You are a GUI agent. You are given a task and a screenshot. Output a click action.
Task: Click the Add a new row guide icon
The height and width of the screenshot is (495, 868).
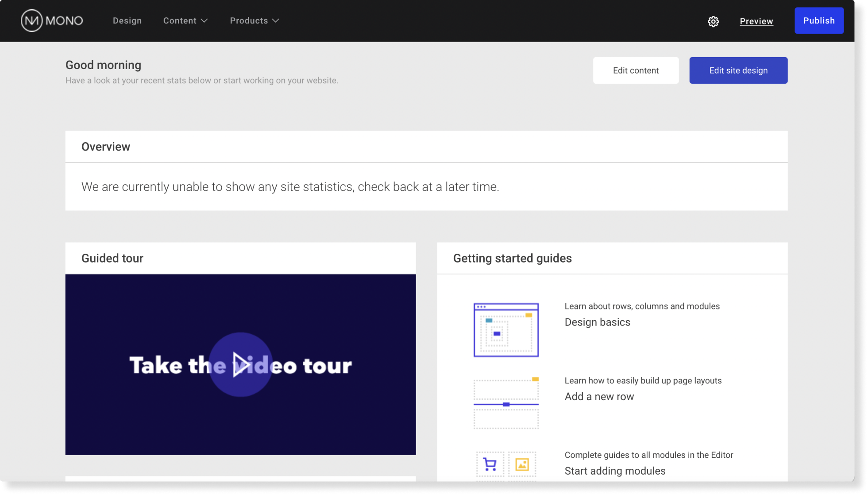tap(506, 402)
